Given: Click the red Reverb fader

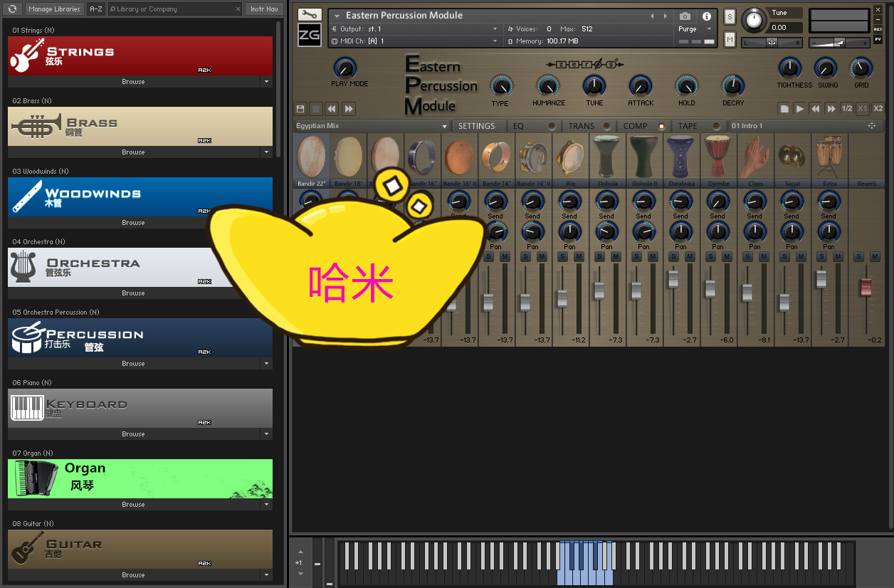Looking at the screenshot, I should pos(866,286).
